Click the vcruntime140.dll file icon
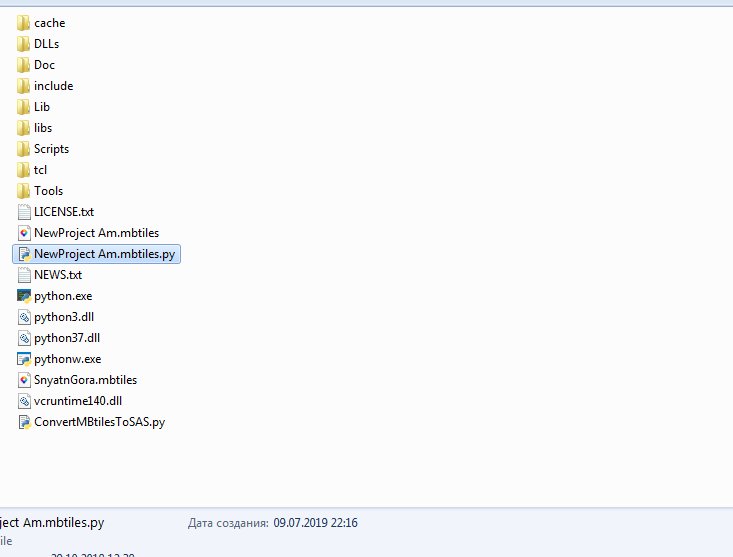This screenshot has width=733, height=557. 24,401
